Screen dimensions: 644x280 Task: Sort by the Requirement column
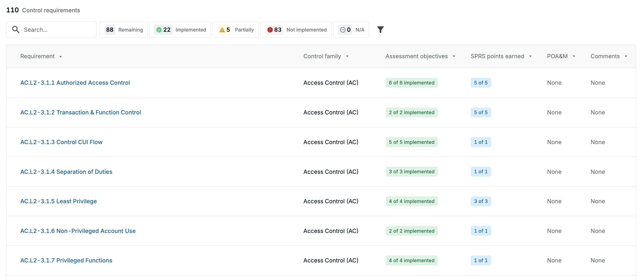[x=41, y=56]
